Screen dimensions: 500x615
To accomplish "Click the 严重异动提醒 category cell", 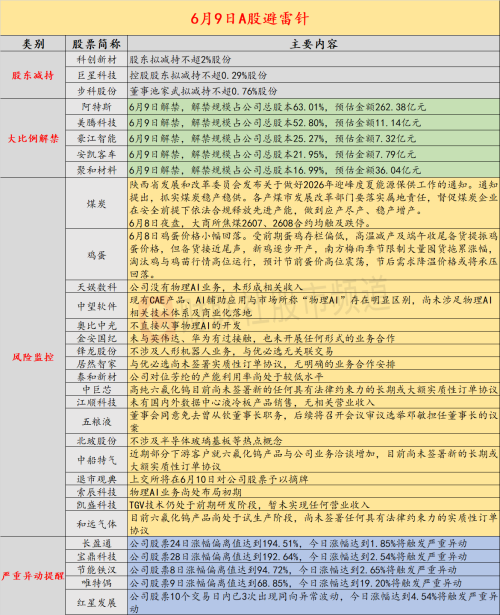I will 33,576.
